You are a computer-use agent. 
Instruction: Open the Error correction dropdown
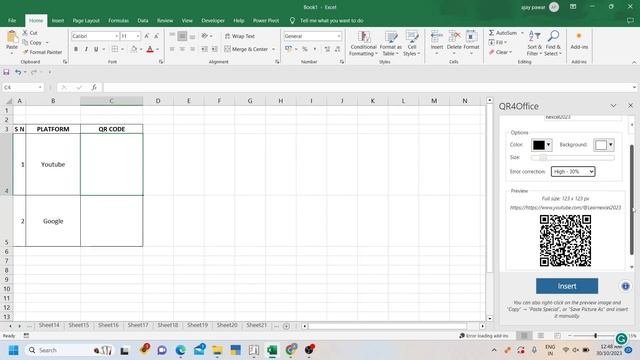pos(573,172)
